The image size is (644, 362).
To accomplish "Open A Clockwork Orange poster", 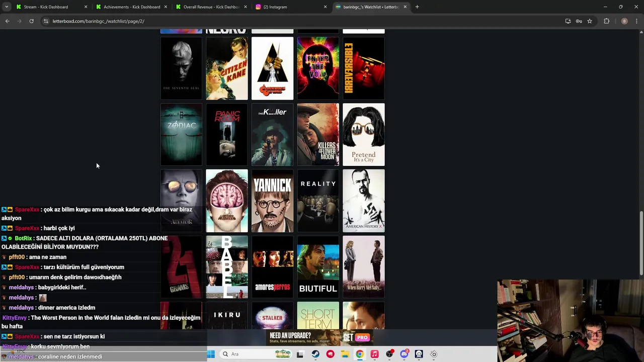I will [x=272, y=68].
